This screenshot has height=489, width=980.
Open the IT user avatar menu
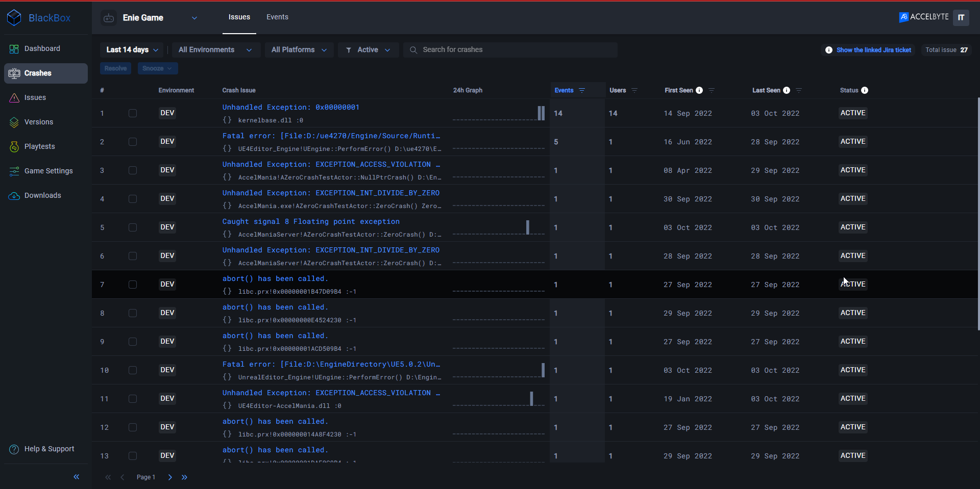click(961, 17)
